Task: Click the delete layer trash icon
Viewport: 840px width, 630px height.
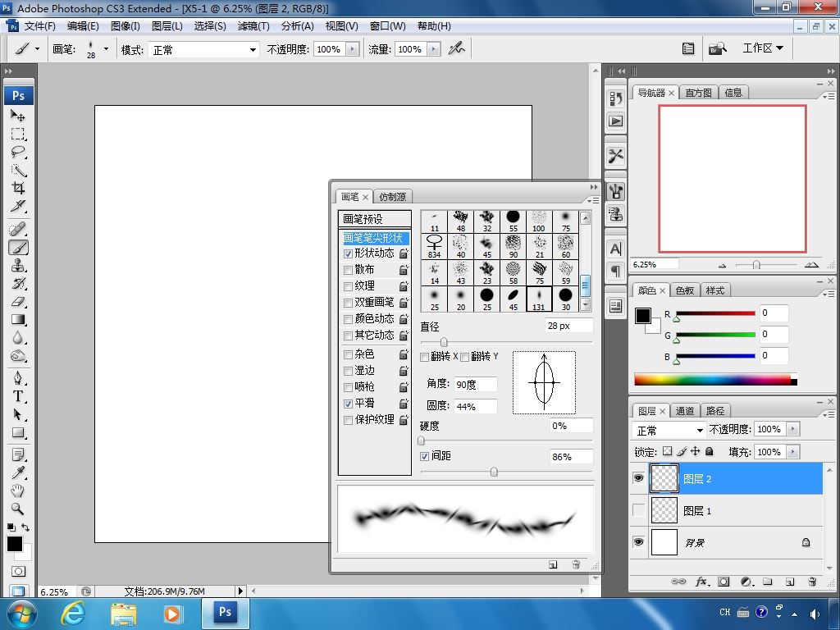Action: [812, 582]
